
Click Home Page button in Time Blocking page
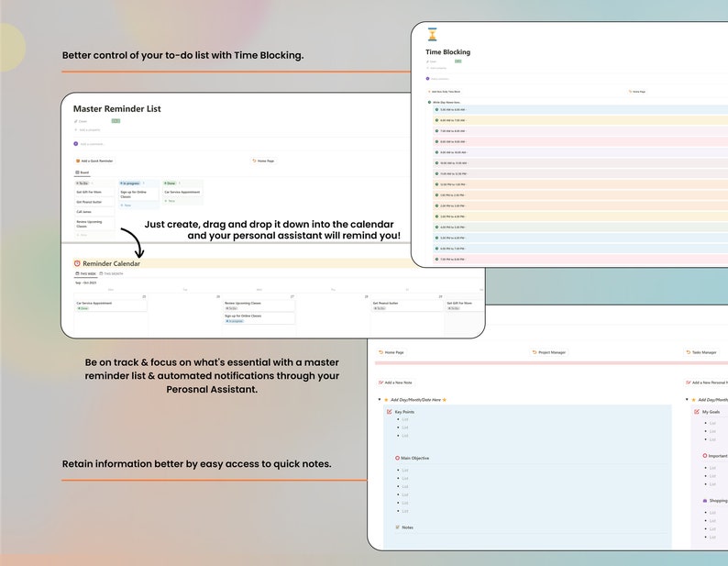tap(637, 92)
